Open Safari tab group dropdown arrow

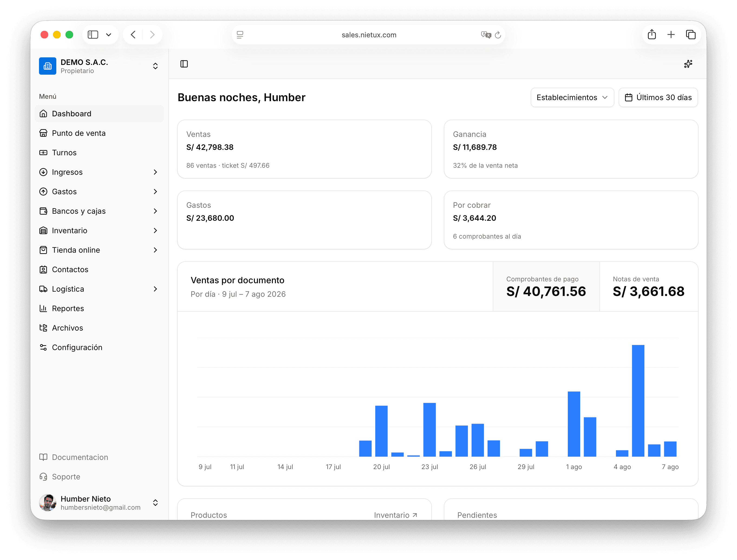tap(108, 35)
